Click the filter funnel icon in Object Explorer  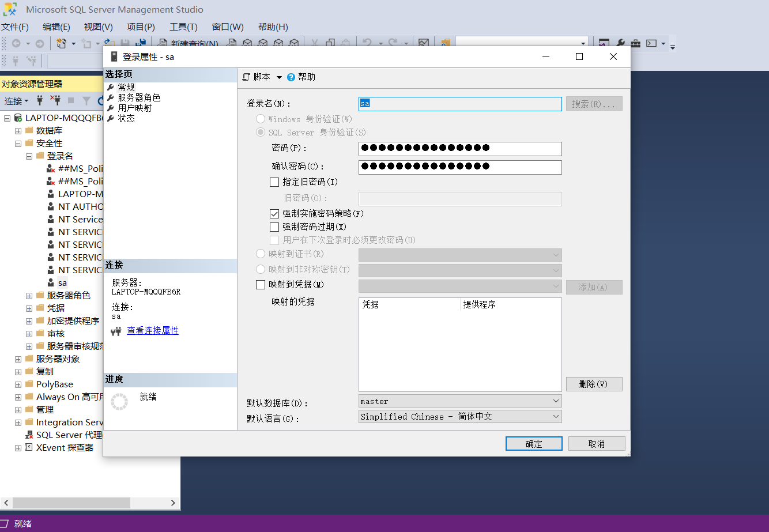tap(86, 101)
